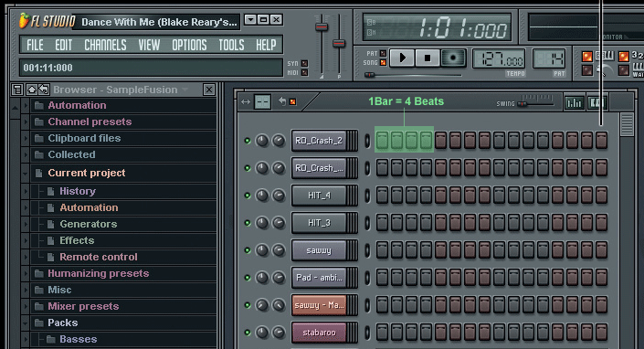Open the TOOLS menu
This screenshot has height=349, width=644.
point(231,45)
